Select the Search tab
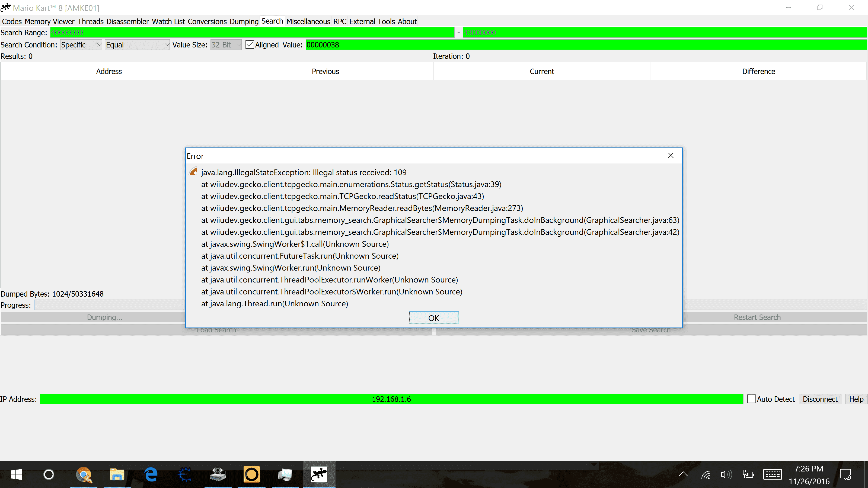Image resolution: width=868 pixels, height=488 pixels. 272,21
